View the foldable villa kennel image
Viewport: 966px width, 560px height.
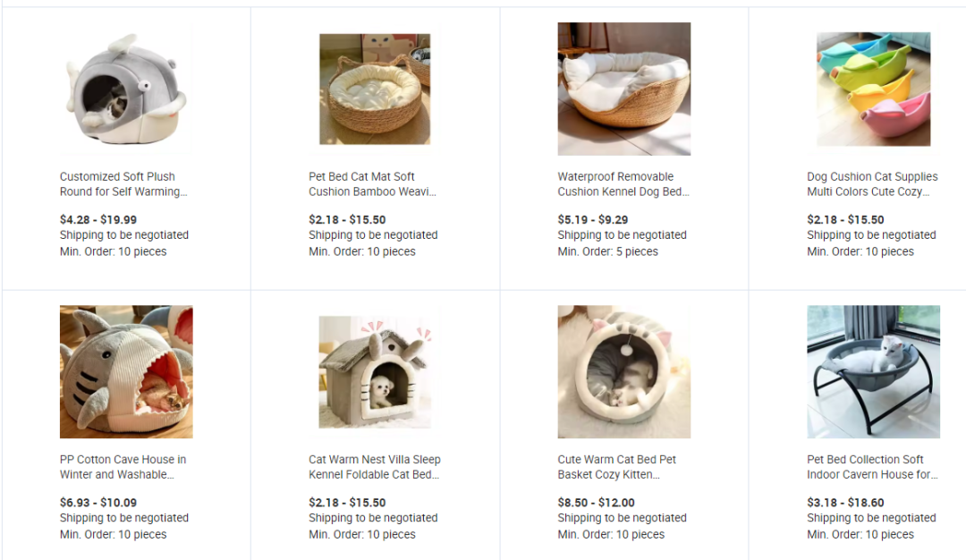(x=375, y=371)
